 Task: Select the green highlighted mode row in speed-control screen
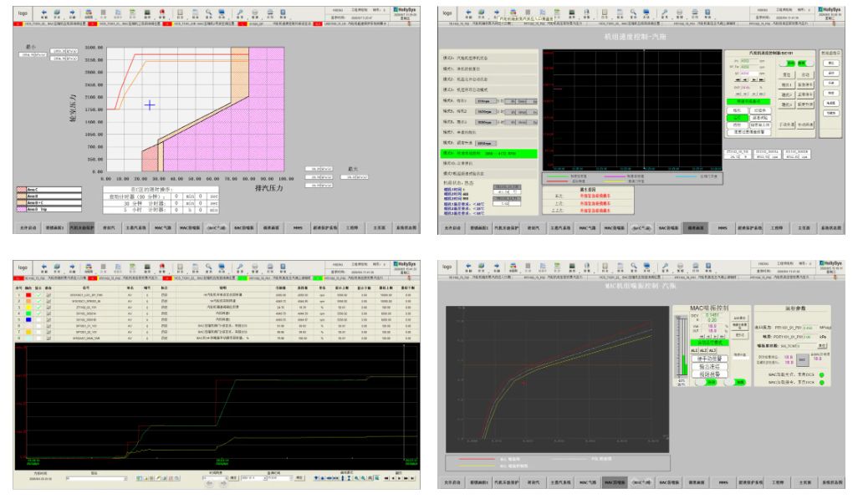click(x=489, y=153)
